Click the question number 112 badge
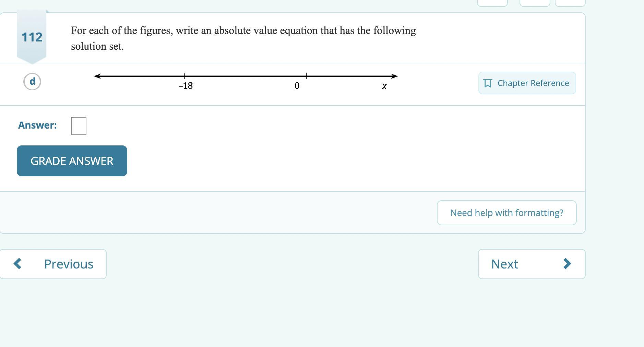 click(32, 37)
